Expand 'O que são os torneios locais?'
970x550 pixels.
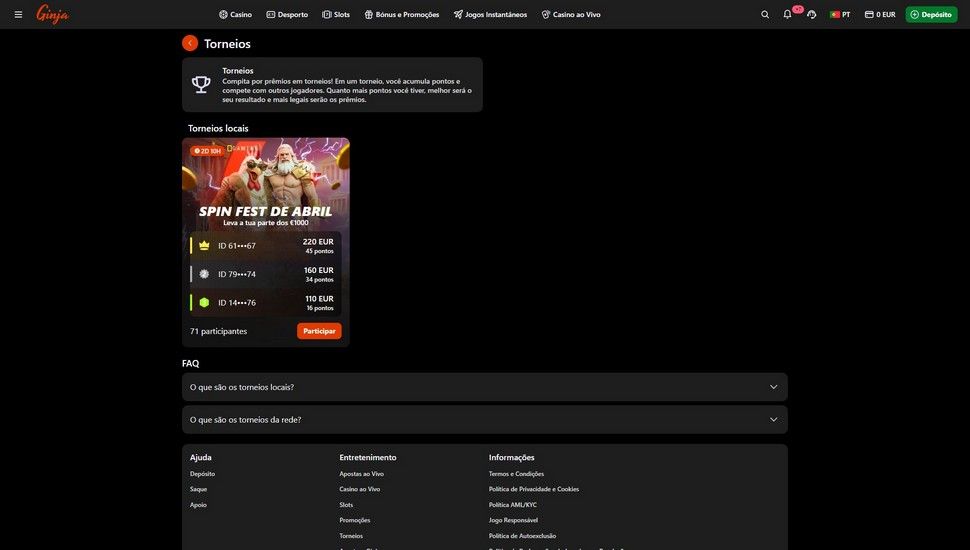(484, 387)
